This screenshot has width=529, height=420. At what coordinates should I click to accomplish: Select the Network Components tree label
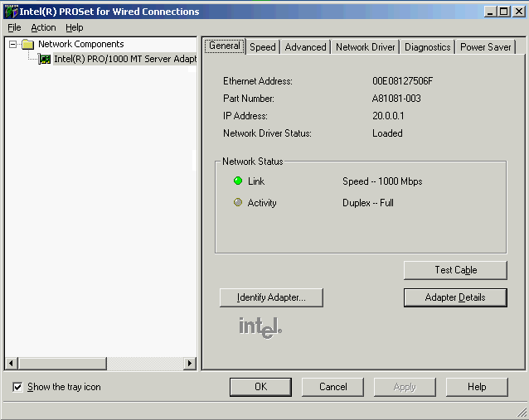81,44
